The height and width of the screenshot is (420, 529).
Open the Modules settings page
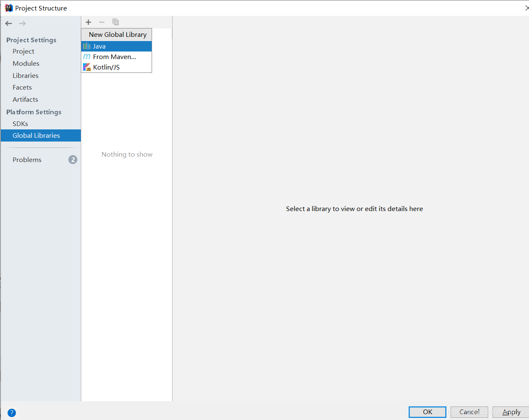point(26,63)
